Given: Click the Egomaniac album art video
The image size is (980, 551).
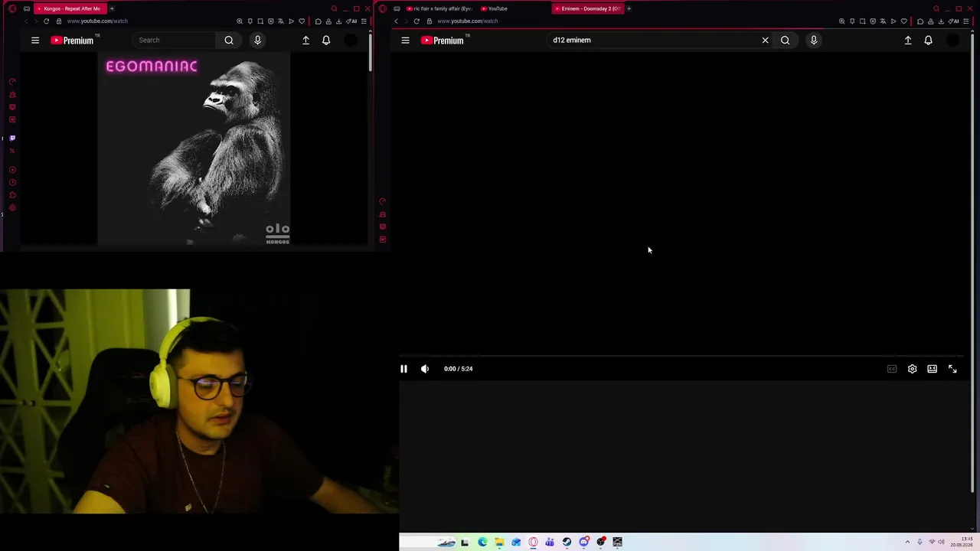Looking at the screenshot, I should (x=194, y=149).
